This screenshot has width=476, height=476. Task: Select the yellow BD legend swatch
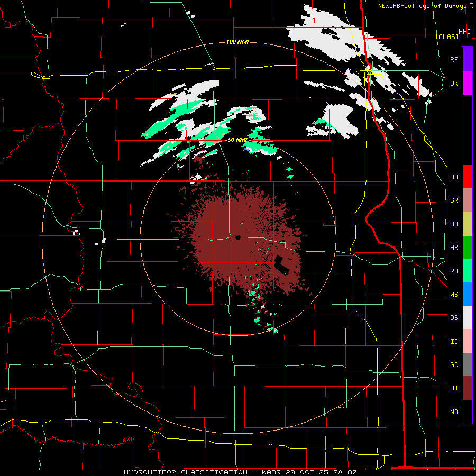[x=467, y=224]
